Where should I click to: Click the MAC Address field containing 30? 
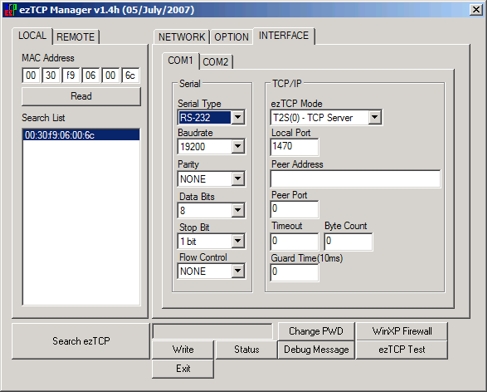pyautogui.click(x=51, y=75)
